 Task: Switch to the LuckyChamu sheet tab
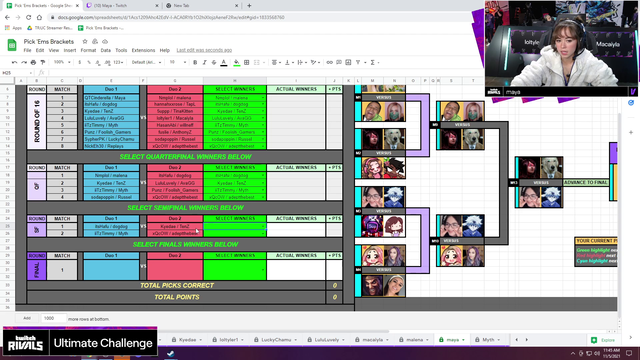[276, 340]
